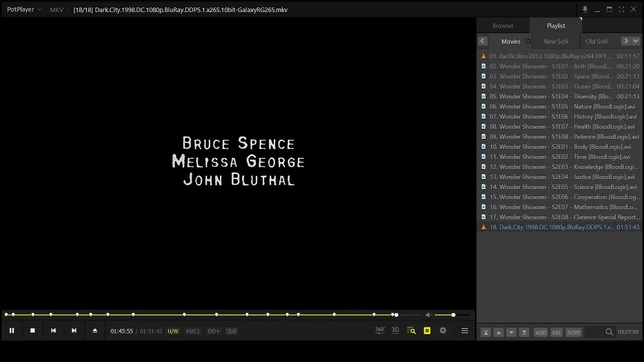Select Wonder Showzen S2E01 - Body
Screen dimensions: 644x362
coord(560,147)
